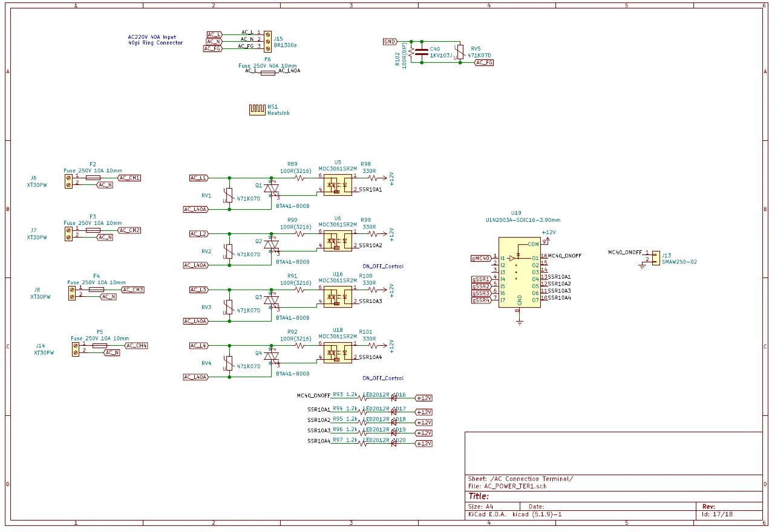Click the RV4 varistor symbol
772x532 pixels.
229,363
